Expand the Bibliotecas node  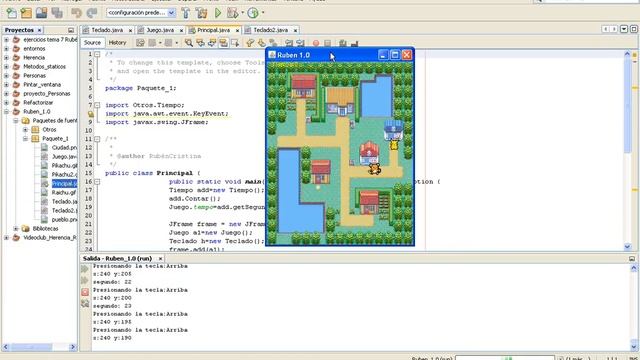pyautogui.click(x=16, y=229)
